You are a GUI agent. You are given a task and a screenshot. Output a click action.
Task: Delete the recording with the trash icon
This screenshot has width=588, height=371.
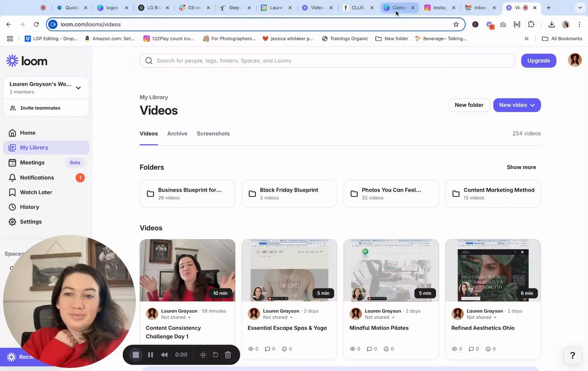tap(228, 355)
